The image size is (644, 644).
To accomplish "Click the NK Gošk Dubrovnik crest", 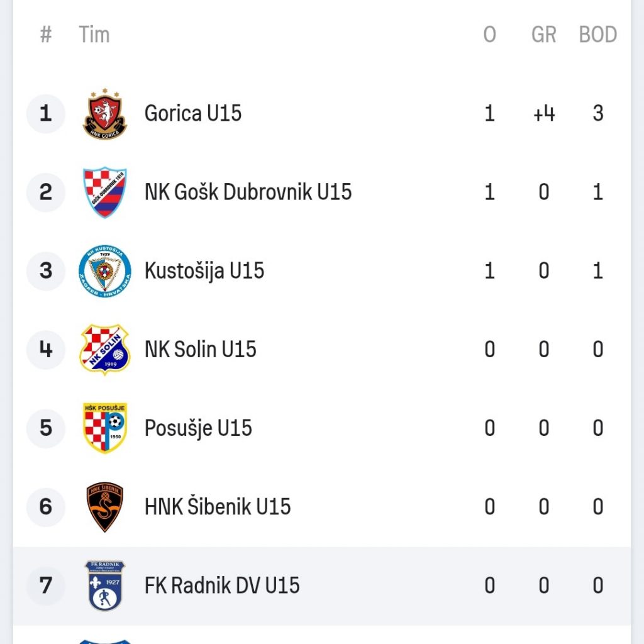I will (105, 192).
